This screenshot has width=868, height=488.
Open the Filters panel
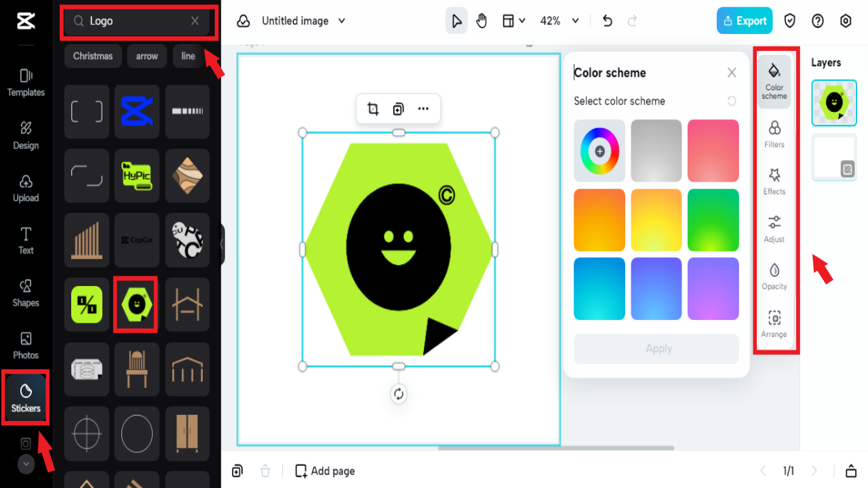tap(774, 134)
